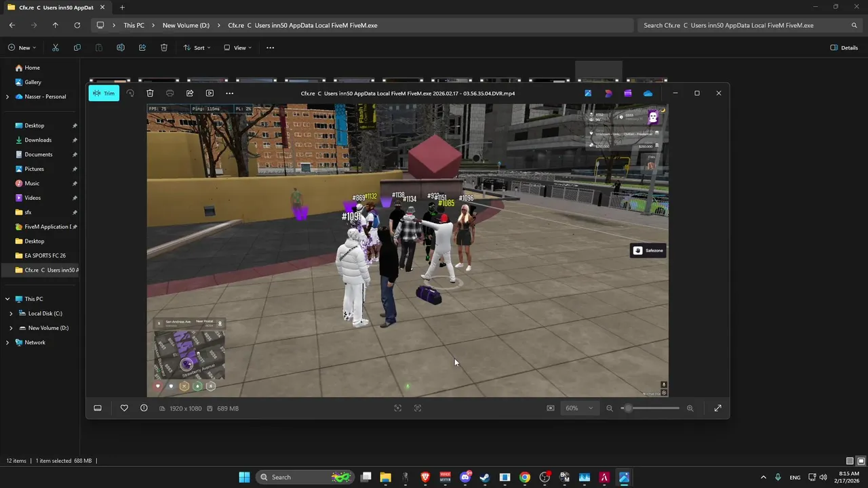Click the share icon in Photos toolbar
The image size is (868, 488).
tap(190, 93)
